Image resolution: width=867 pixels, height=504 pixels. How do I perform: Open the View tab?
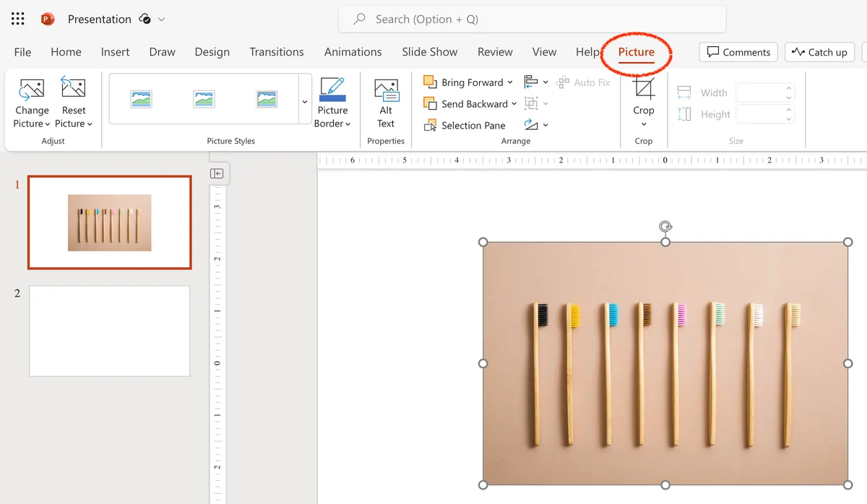(545, 52)
